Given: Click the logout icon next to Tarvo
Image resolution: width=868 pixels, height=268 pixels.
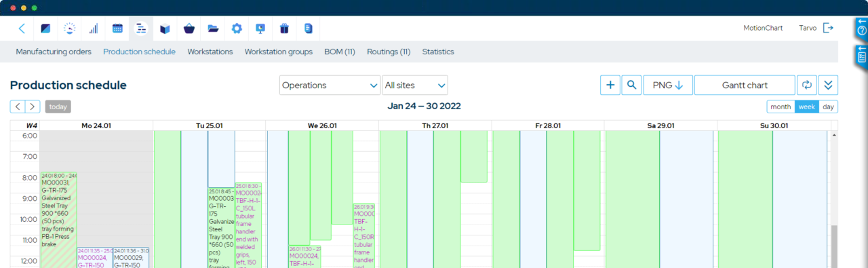Looking at the screenshot, I should pyautogui.click(x=828, y=28).
